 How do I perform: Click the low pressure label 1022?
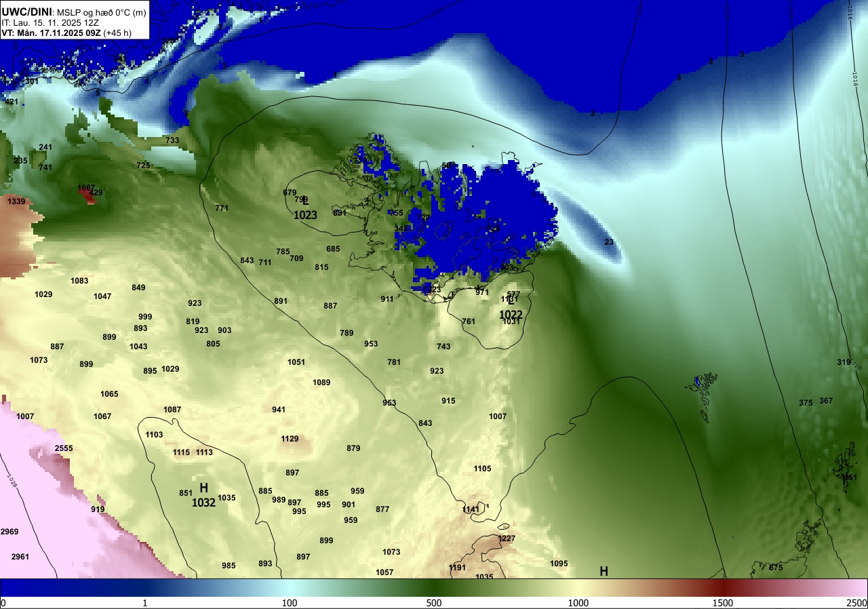511,315
